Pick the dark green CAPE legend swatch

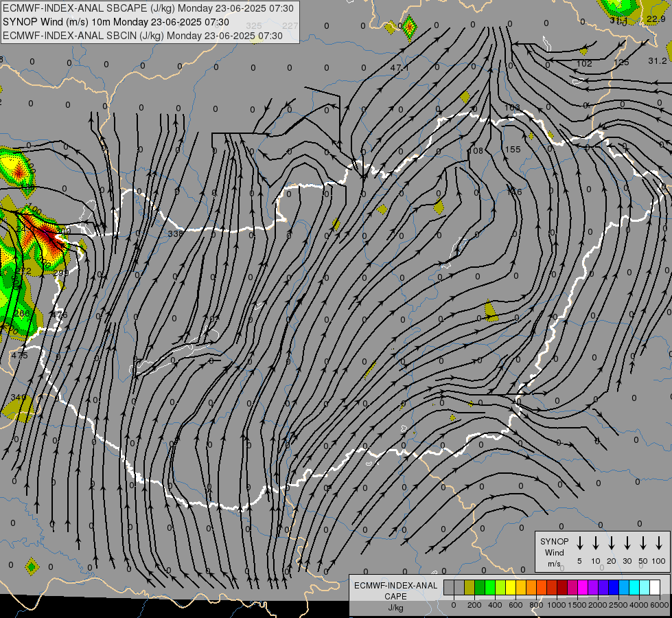pos(480,588)
